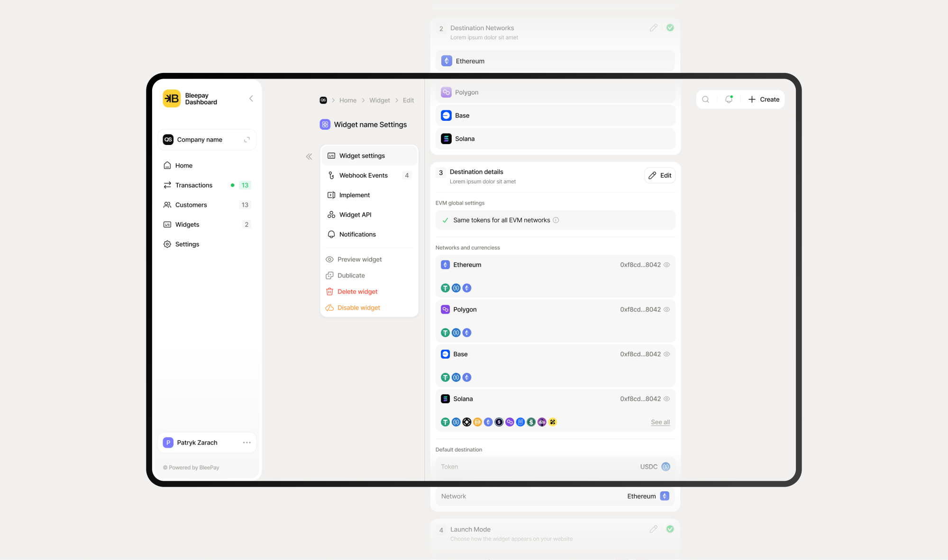The width and height of the screenshot is (948, 560).
Task: Click the breadcrumb company logo icon
Action: pyautogui.click(x=323, y=100)
